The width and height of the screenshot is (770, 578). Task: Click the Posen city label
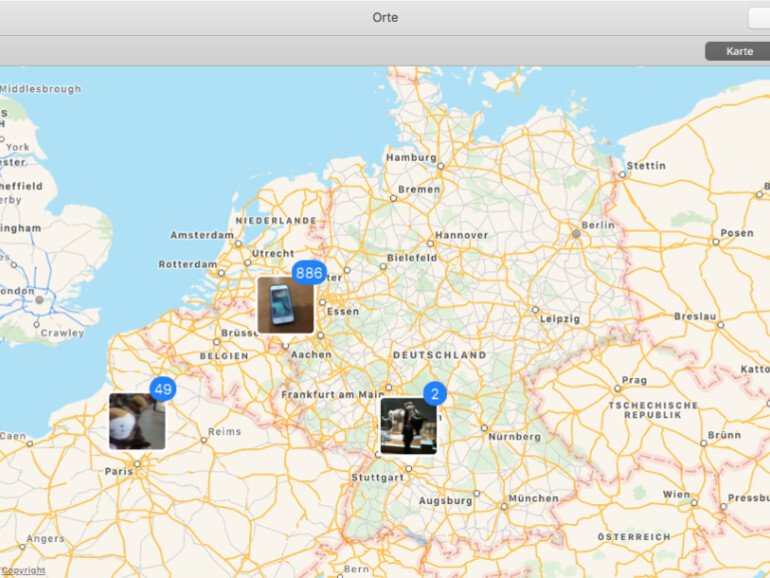click(737, 233)
